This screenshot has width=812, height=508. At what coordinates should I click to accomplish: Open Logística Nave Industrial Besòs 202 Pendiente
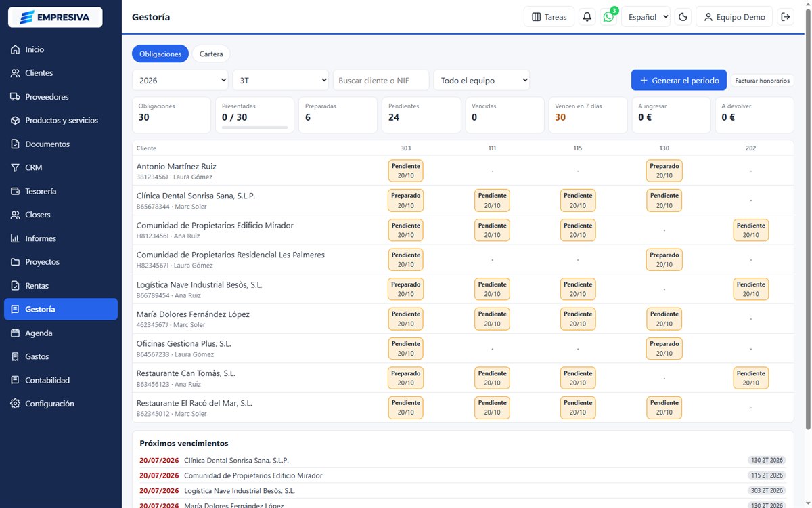tap(751, 289)
